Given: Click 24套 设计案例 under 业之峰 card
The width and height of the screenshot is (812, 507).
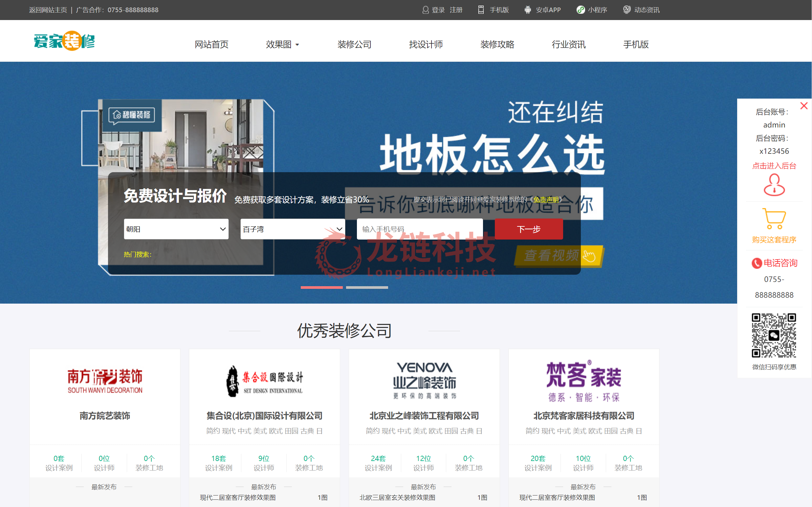Looking at the screenshot, I should (378, 463).
